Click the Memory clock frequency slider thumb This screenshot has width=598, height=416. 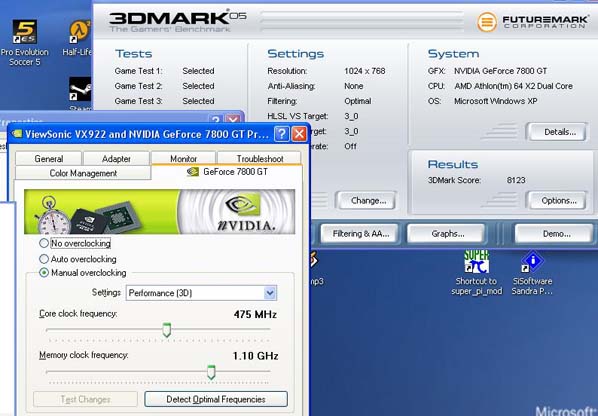coord(211,372)
